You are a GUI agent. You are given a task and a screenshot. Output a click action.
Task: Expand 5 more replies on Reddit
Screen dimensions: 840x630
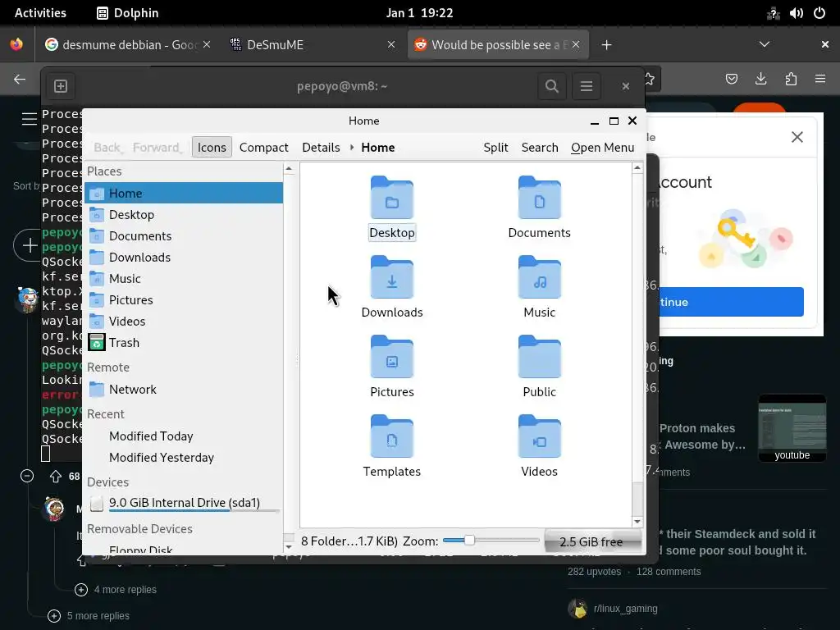point(89,615)
